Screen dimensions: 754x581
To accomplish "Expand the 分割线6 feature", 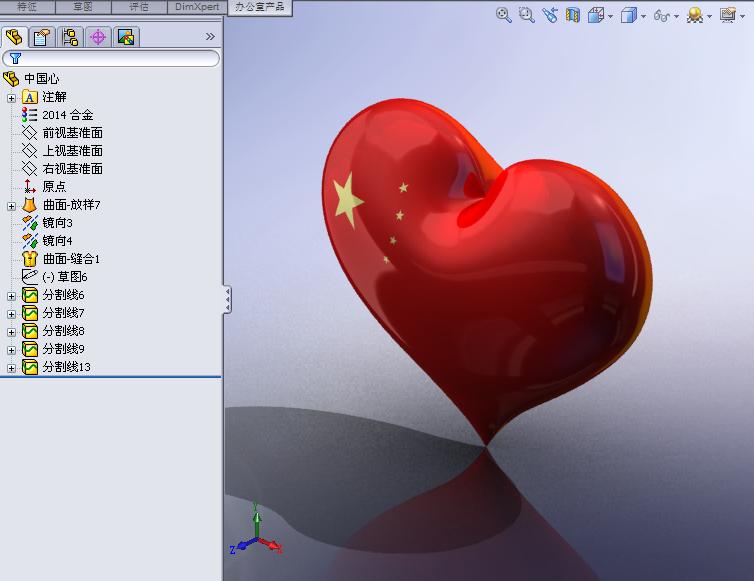I will pyautogui.click(x=12, y=296).
